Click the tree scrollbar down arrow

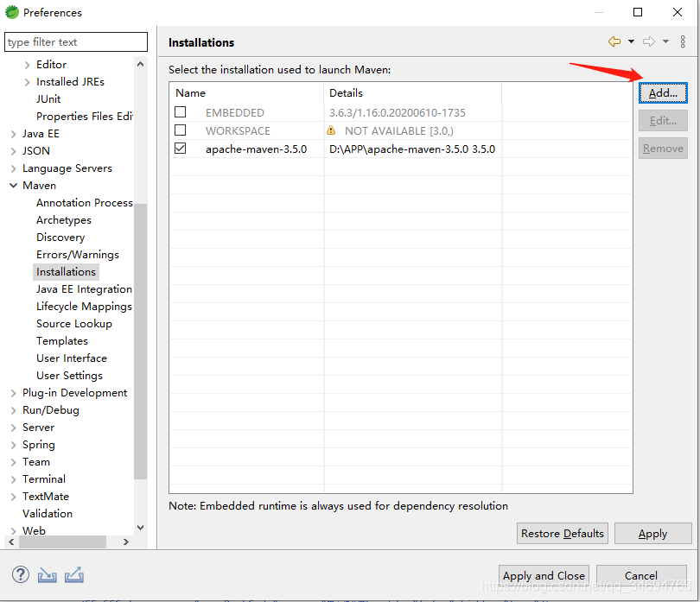[140, 528]
